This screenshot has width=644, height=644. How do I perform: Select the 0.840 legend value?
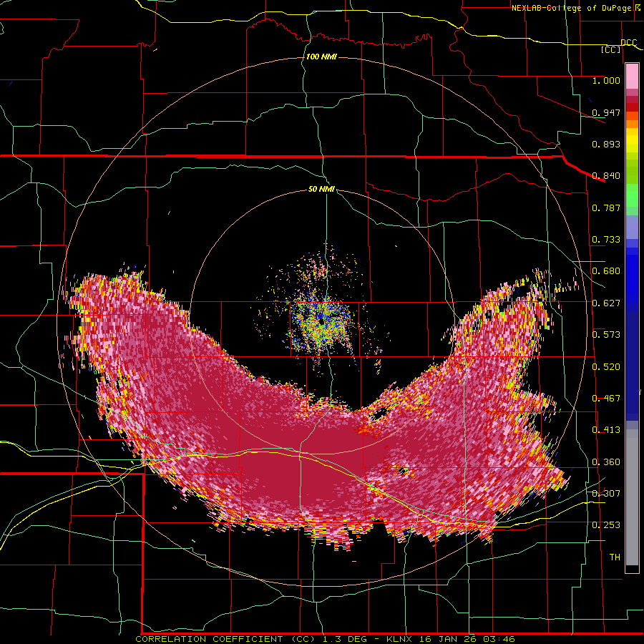tap(606, 176)
